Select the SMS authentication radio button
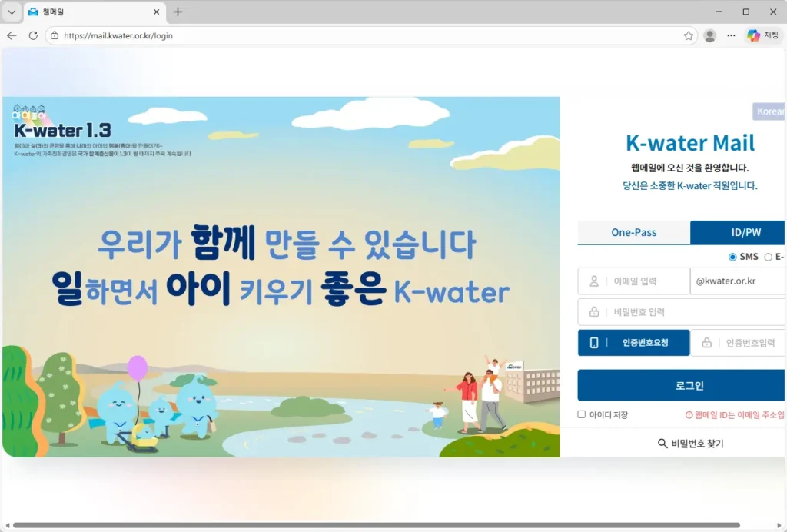This screenshot has width=787, height=532. coord(732,257)
